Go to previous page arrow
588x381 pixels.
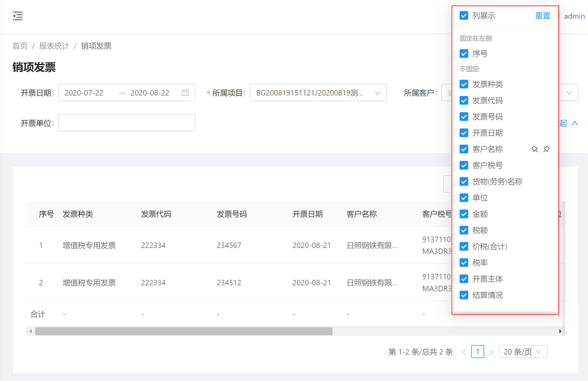point(464,352)
